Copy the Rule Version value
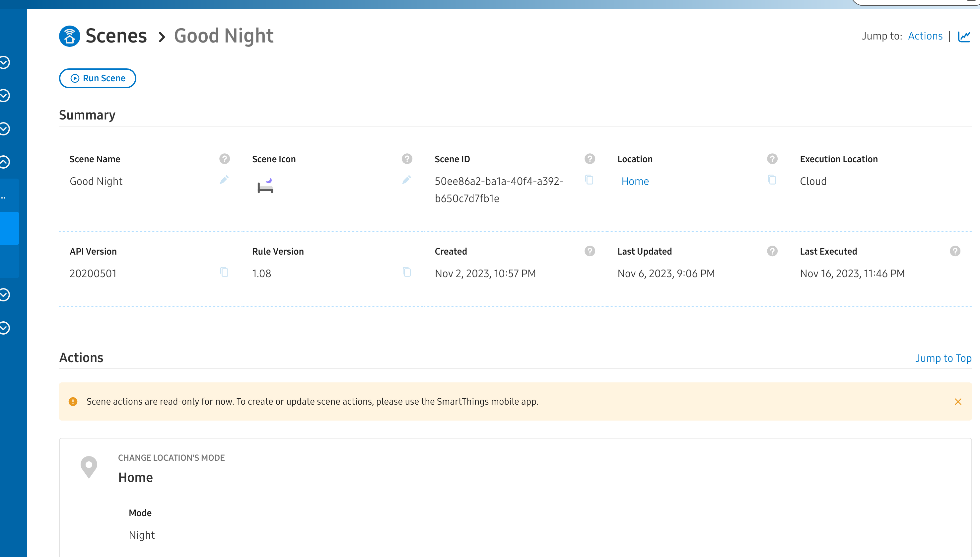 coord(407,272)
